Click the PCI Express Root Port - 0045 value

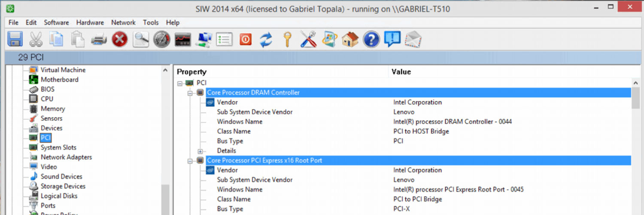(459, 190)
